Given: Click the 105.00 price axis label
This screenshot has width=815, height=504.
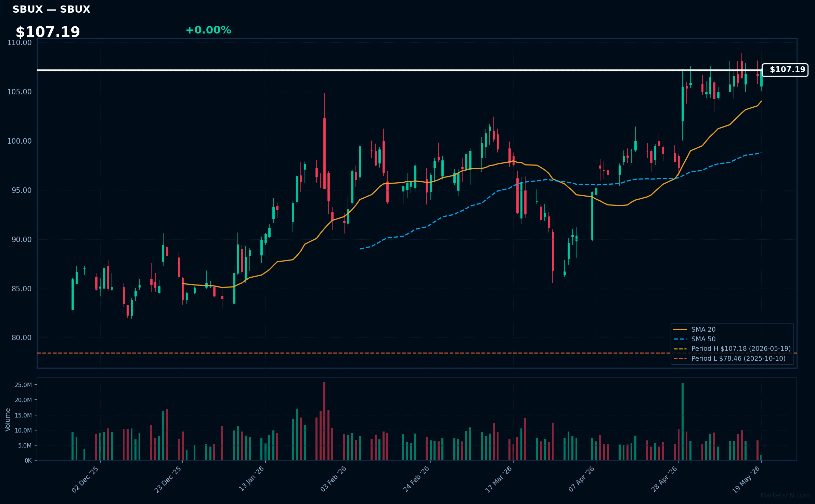Looking at the screenshot, I should pos(20,92).
